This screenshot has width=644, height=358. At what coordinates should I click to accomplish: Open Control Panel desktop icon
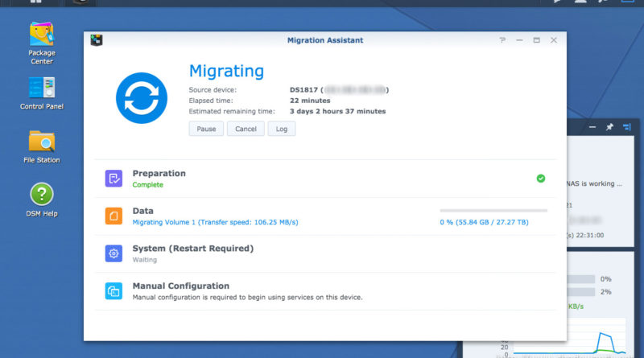pyautogui.click(x=41, y=88)
